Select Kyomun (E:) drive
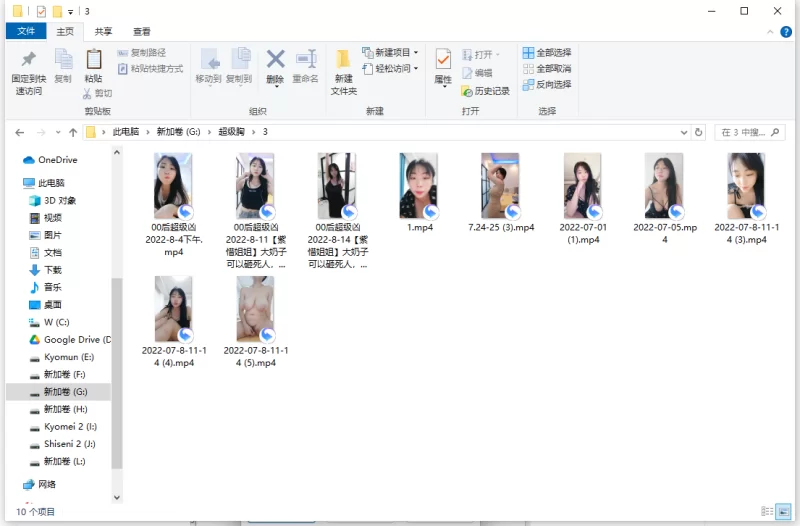 pos(62,357)
